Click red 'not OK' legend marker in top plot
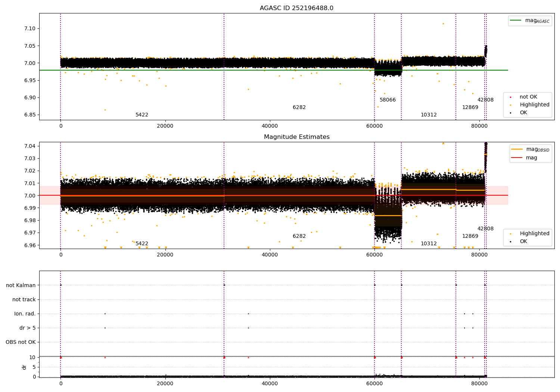The image size is (560, 392). click(x=510, y=97)
